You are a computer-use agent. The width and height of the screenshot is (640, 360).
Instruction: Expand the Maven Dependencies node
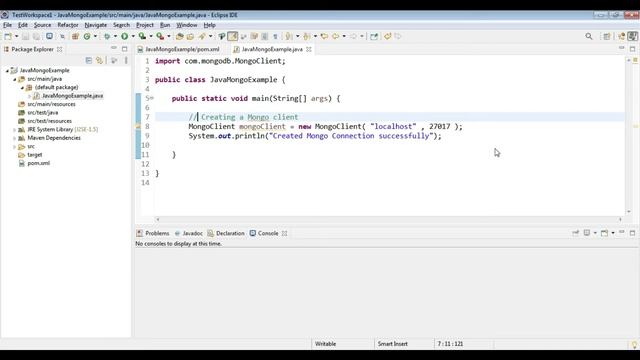click(x=15, y=138)
